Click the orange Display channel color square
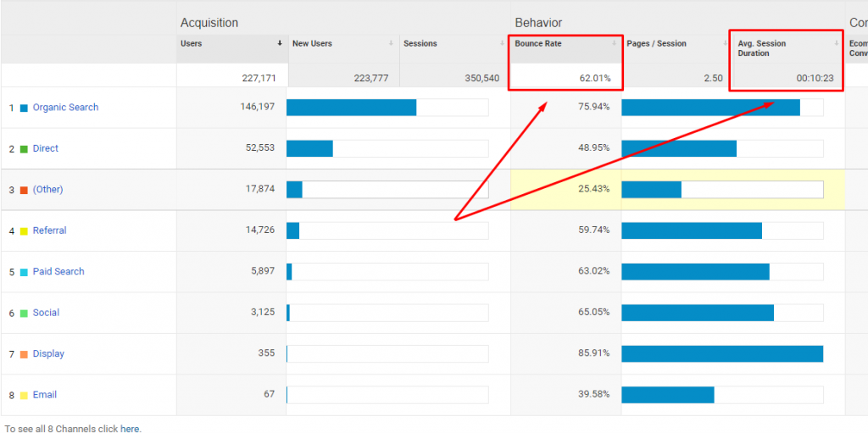868x433 pixels. [x=24, y=354]
